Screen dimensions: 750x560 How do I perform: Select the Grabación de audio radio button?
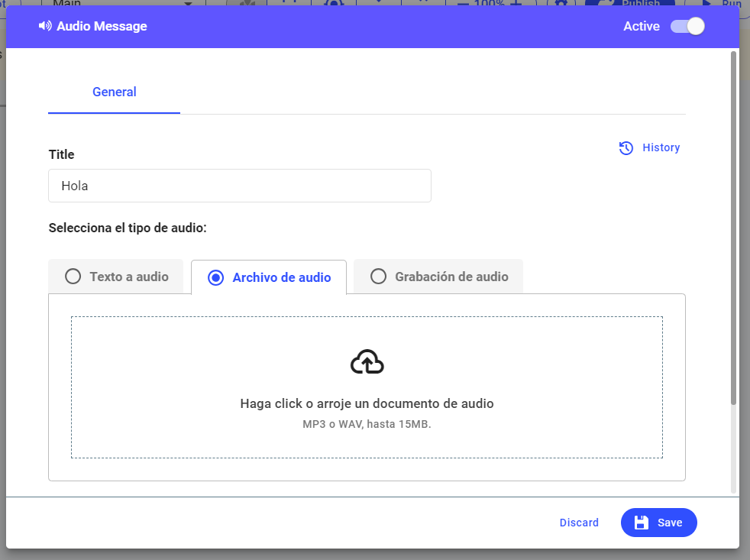pos(378,277)
